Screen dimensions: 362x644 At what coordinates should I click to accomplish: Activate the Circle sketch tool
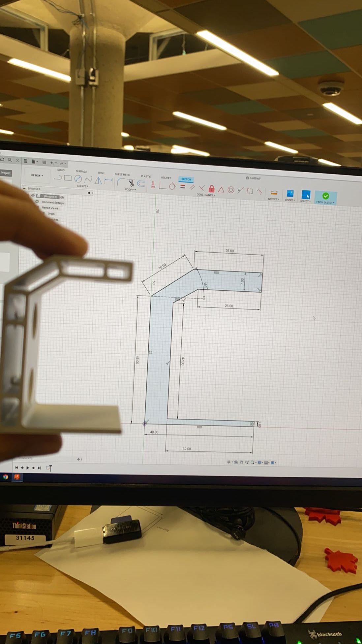pyautogui.click(x=78, y=179)
